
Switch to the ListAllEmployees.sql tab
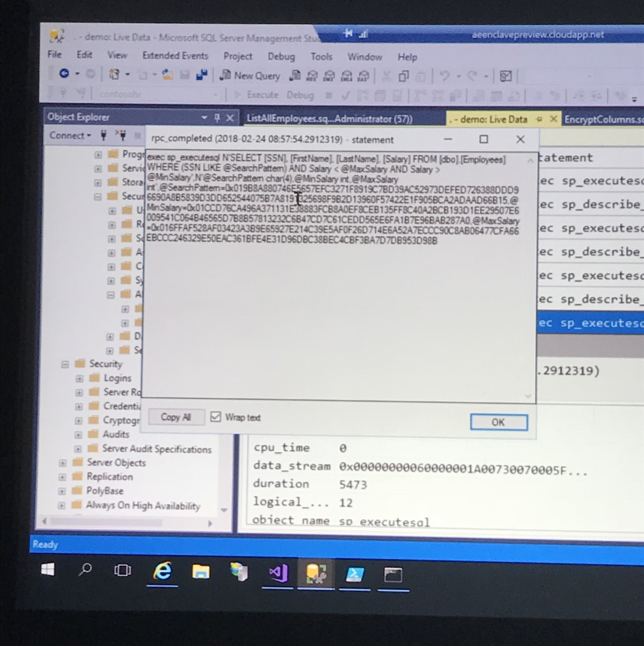click(x=329, y=119)
